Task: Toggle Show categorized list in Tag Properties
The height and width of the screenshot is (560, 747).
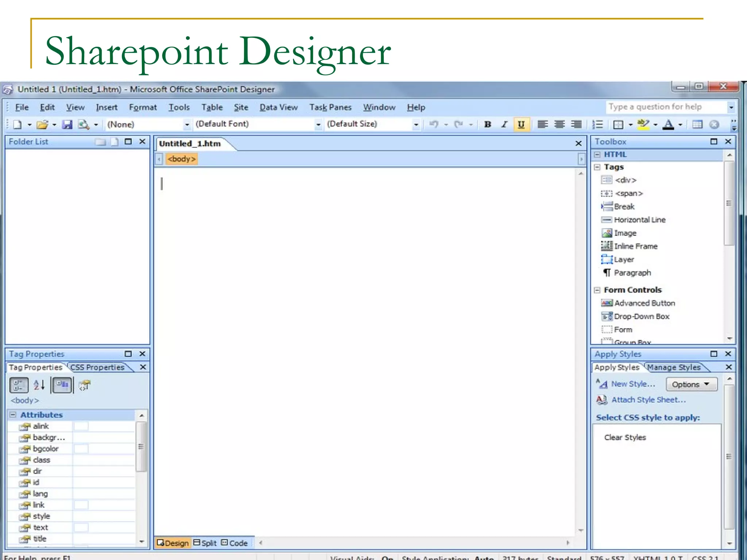Action: pos(19,385)
